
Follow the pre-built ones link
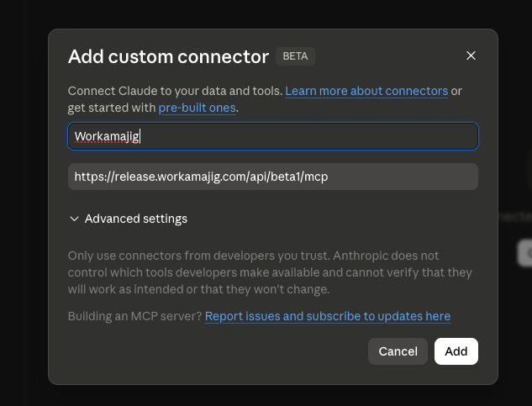tap(198, 108)
